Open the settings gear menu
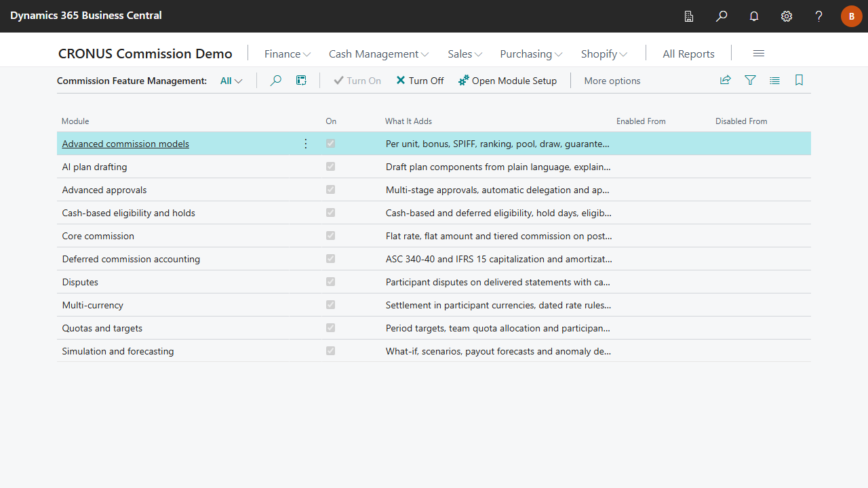This screenshot has width=868, height=488. (787, 16)
